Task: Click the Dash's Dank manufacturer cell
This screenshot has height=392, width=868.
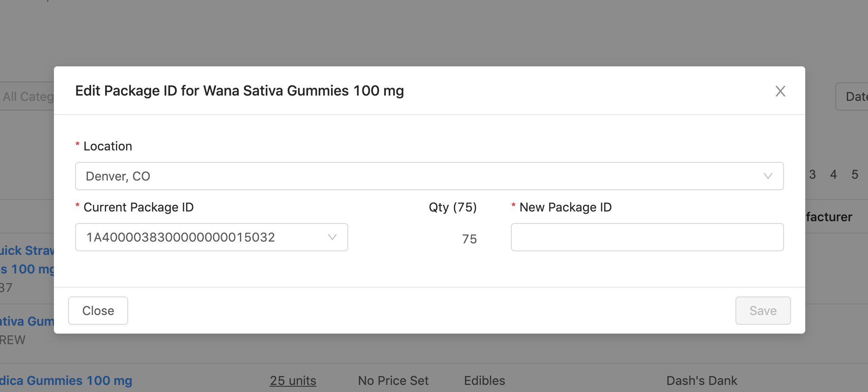Action: tap(701, 380)
